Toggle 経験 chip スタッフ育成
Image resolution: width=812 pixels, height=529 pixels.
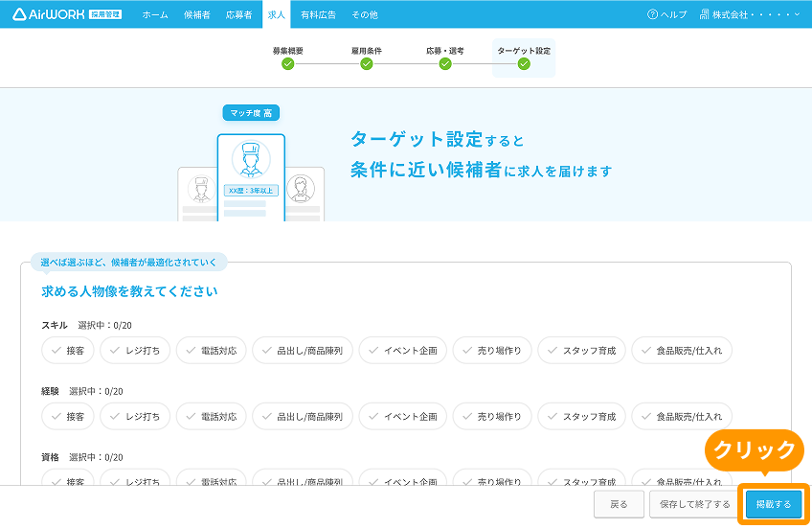pyautogui.click(x=581, y=416)
